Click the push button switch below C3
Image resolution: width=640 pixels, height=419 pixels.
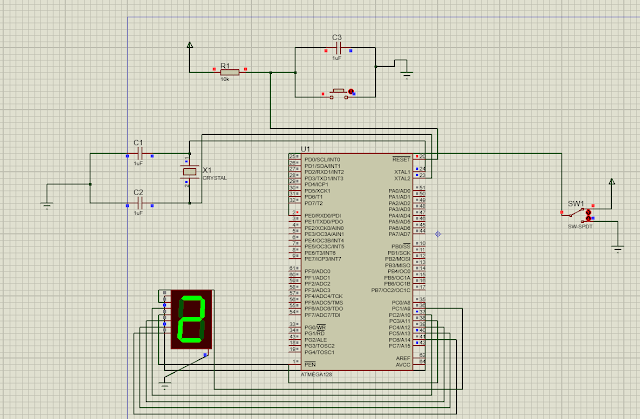pos(339,93)
